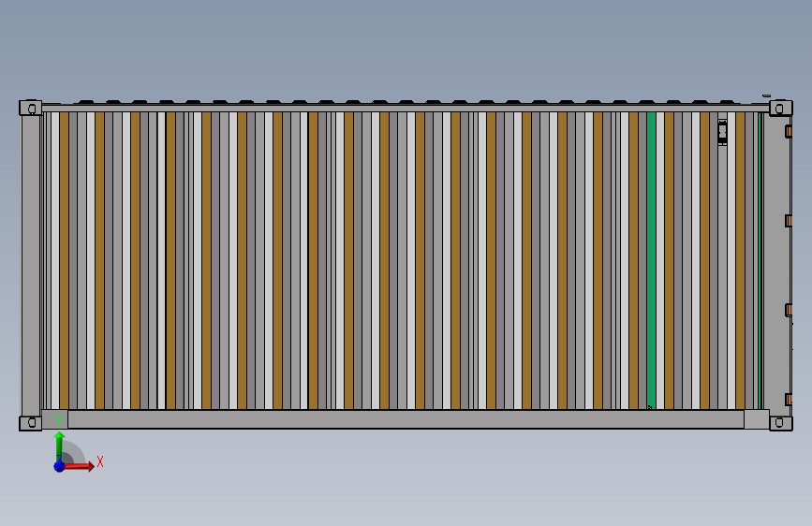Viewport: 812px width, 526px height.
Task: Pick the top-left corner casting of the container
Action: (x=31, y=108)
